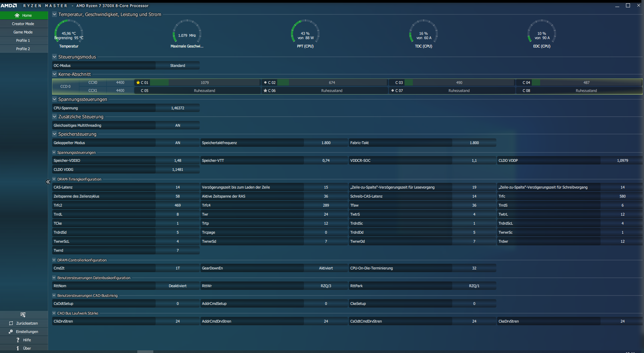Screen dimensions: 644x353
Task: Click the gold star on core C 01
Action: pos(138,83)
